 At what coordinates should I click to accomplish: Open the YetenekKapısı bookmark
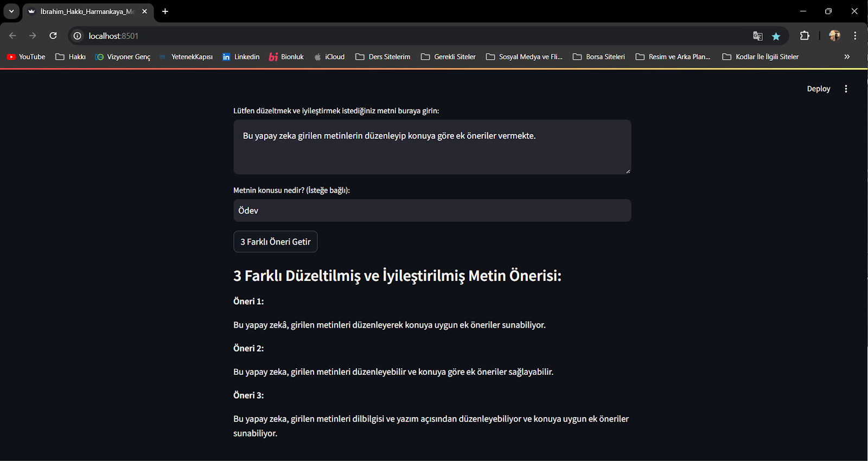(186, 57)
